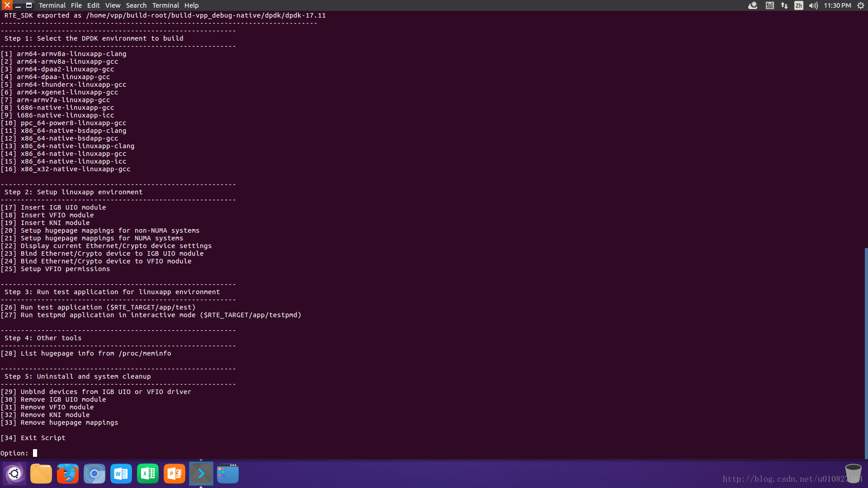Click line '[34] Exit Script'
Image resolution: width=868 pixels, height=488 pixels.
click(33, 438)
